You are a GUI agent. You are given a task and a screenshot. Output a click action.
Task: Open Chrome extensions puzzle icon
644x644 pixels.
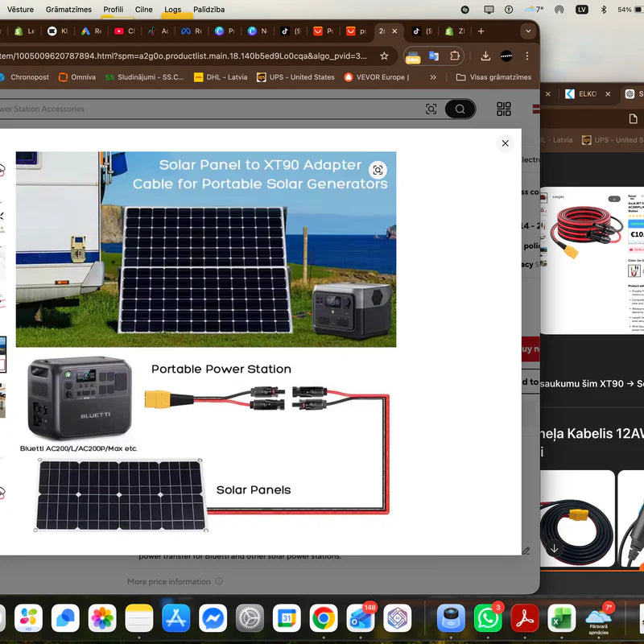tap(454, 56)
